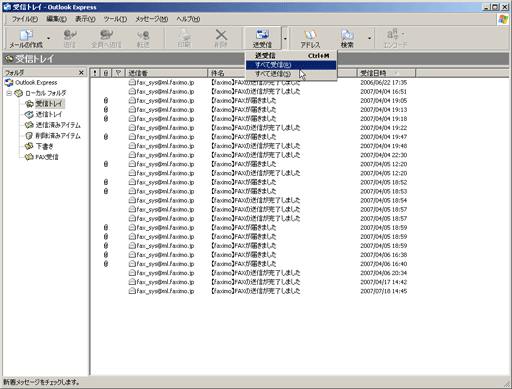Open the メッセージ(M) menu
Screen dimensions: 512x389
pos(151,19)
